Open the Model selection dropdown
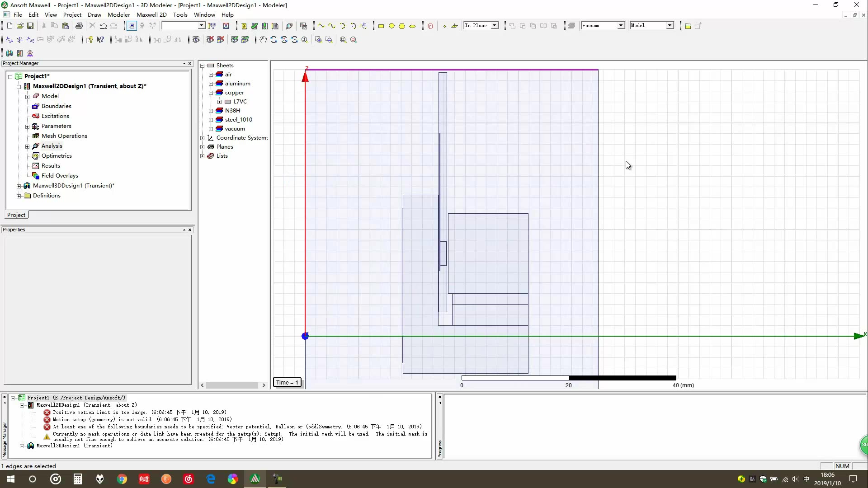868x488 pixels. coord(670,26)
